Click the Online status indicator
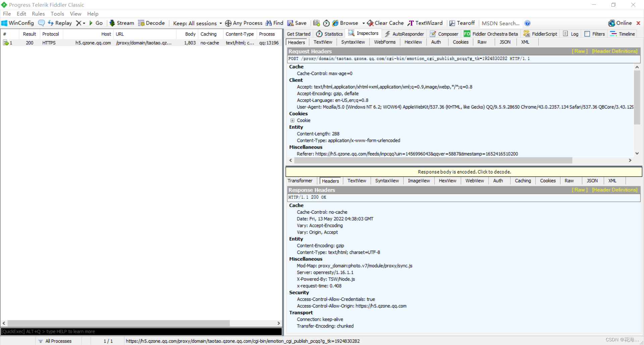 (x=620, y=23)
